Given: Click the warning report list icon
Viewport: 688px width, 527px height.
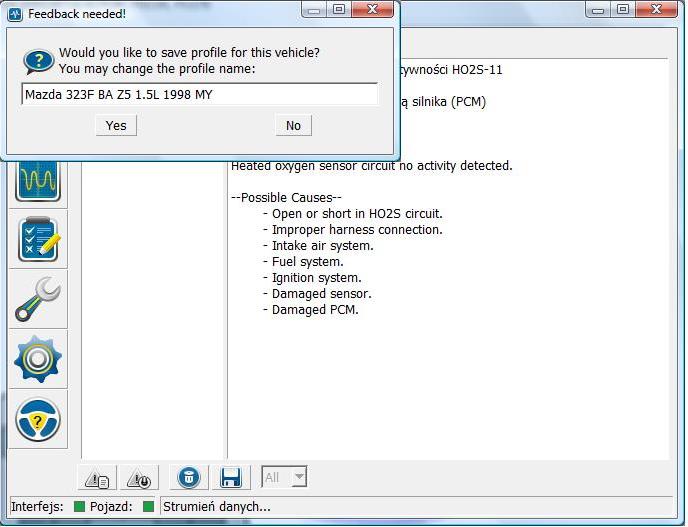Looking at the screenshot, I should tap(99, 478).
